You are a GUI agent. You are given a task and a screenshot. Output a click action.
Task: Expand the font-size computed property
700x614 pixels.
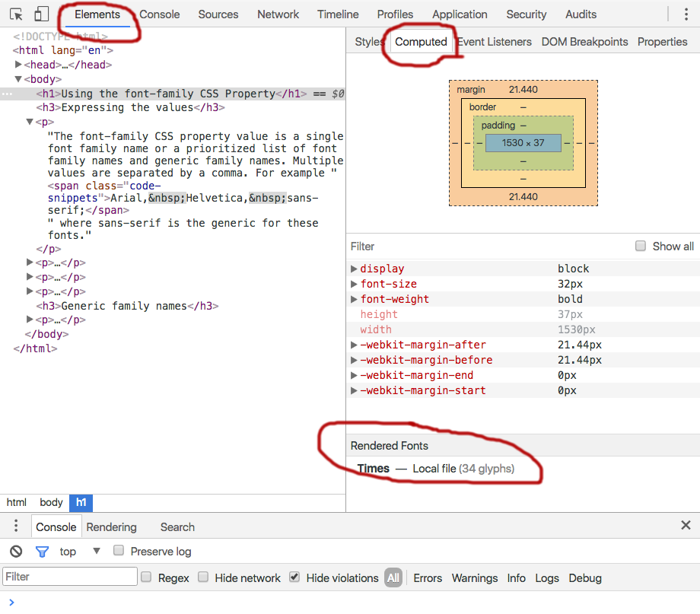click(354, 284)
